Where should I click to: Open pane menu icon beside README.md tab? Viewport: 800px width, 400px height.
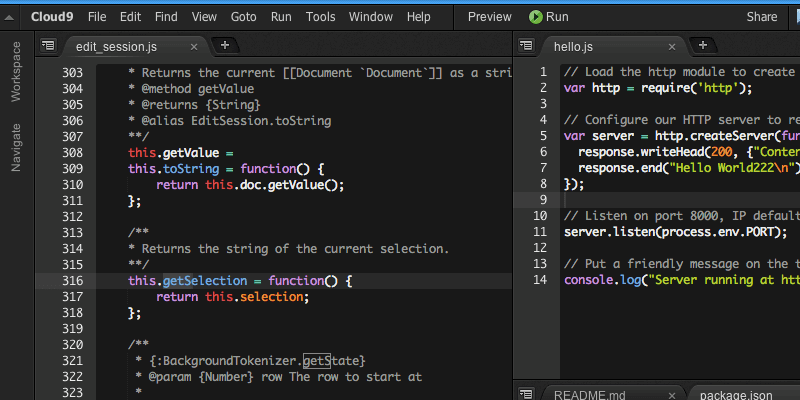pos(526,393)
